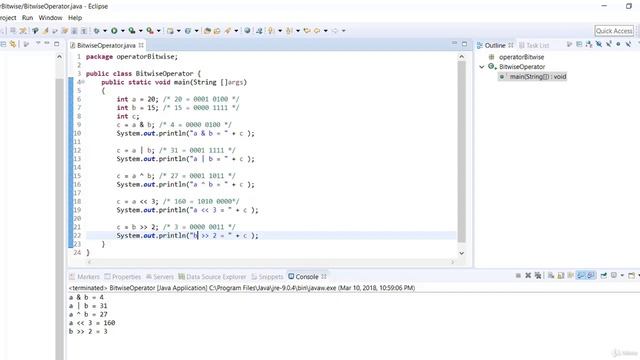This screenshot has height=360, width=640.
Task: Open dropdown next to Debug icon
Action: [x=105, y=31]
